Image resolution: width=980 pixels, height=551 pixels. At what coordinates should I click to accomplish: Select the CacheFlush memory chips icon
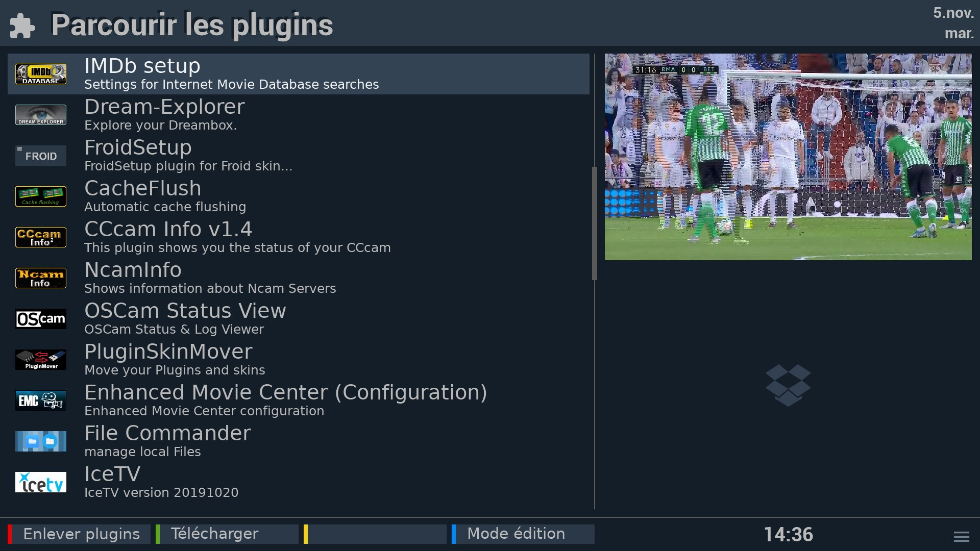tap(41, 196)
